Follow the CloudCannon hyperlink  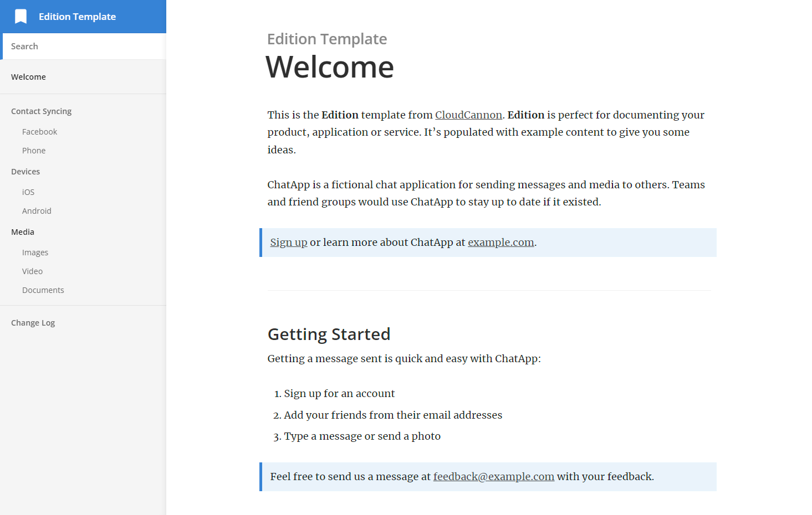(468, 115)
